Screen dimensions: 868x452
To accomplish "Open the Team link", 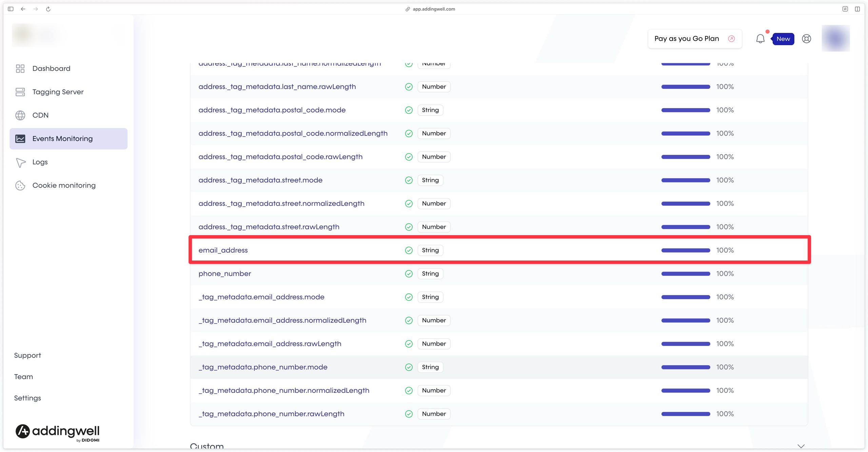I will click(x=23, y=377).
